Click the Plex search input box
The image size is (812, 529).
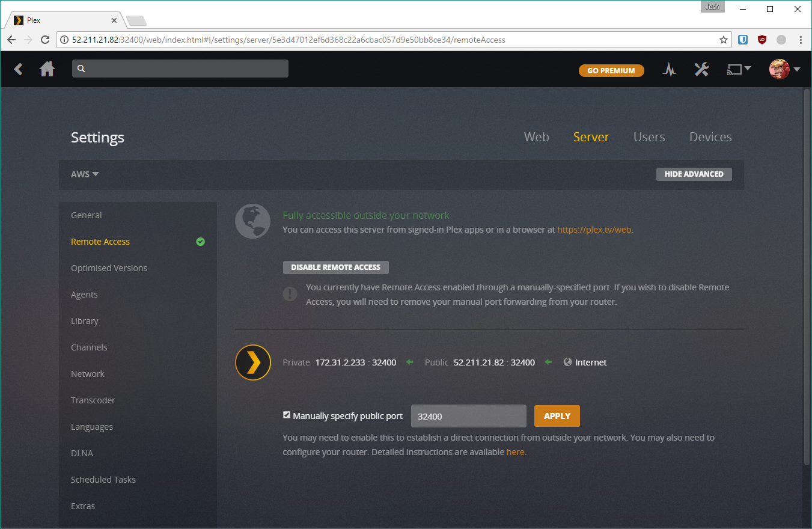coord(180,69)
